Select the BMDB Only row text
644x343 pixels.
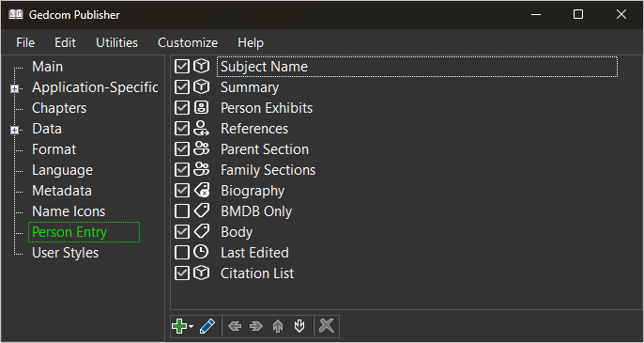[x=256, y=211]
